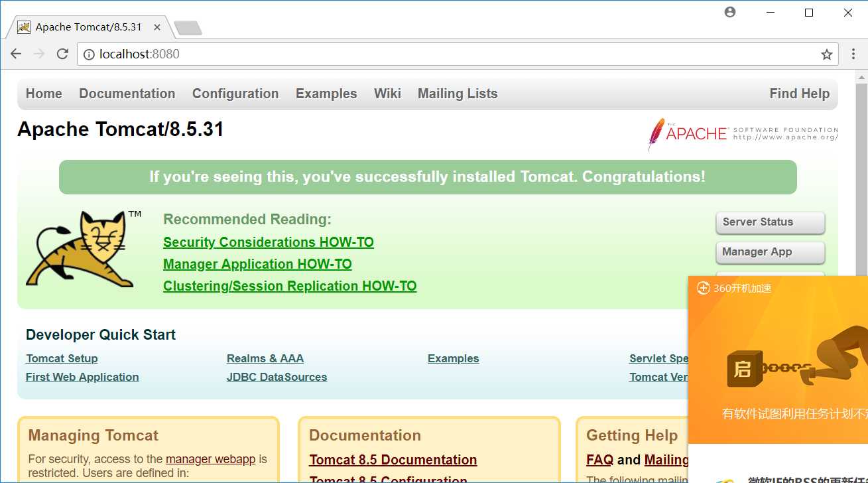This screenshot has width=868, height=483.
Task: Open the Realms & AAA link
Action: click(x=265, y=358)
